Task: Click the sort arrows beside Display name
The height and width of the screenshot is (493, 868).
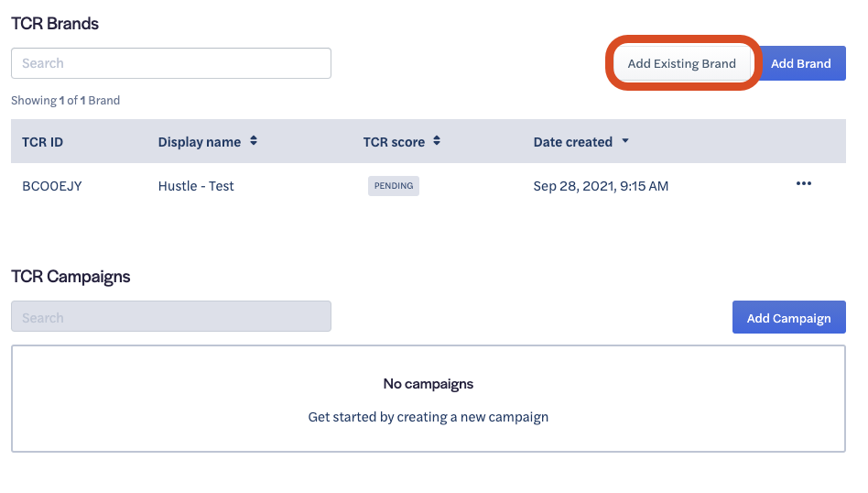Action: 254,142
